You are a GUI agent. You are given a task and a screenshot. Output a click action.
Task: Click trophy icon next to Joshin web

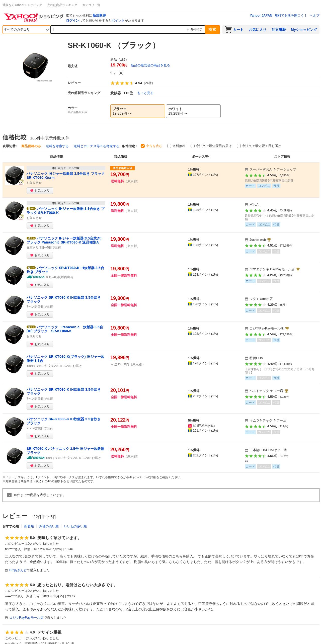269,240
